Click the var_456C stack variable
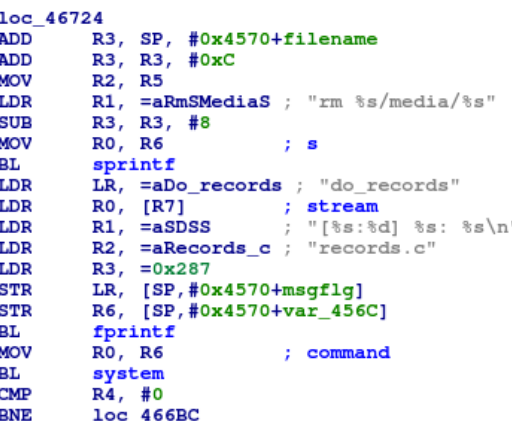Screen dimensions: 512x421 (331, 311)
